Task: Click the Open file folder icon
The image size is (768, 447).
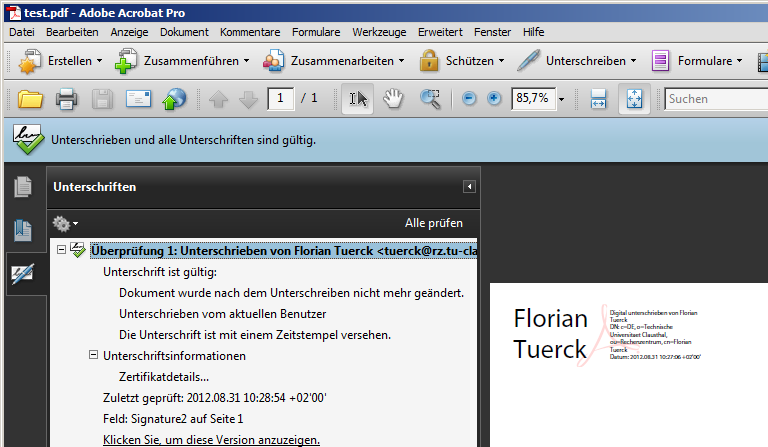Action: (31, 99)
